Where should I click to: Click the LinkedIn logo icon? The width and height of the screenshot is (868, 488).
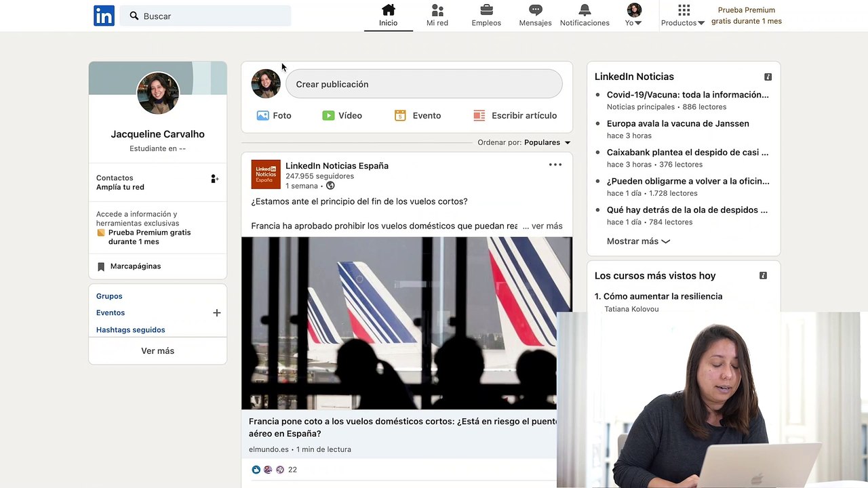coord(104,16)
